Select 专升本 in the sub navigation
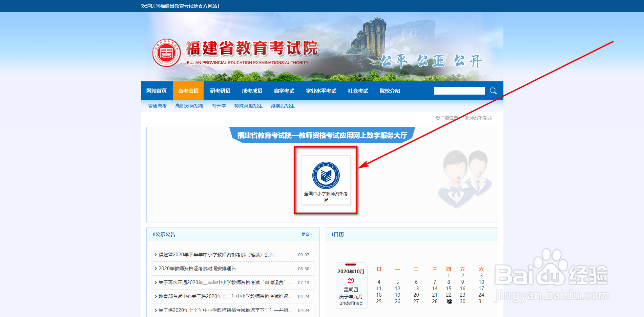This screenshot has width=644, height=317. tap(219, 105)
